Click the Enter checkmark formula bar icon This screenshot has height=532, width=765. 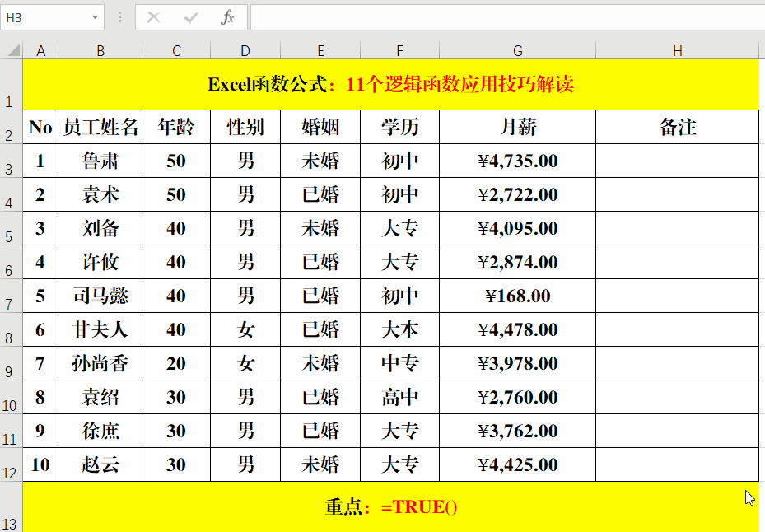click(191, 17)
